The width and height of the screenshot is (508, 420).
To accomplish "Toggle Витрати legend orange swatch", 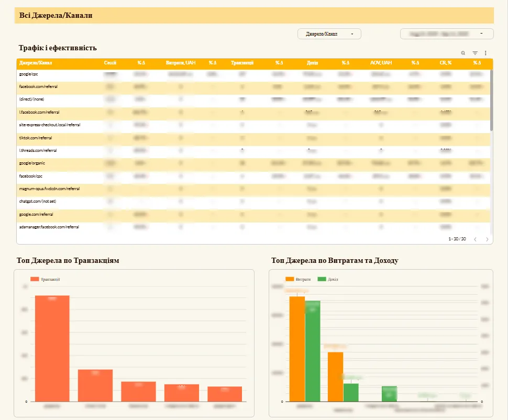I will click(x=290, y=280).
